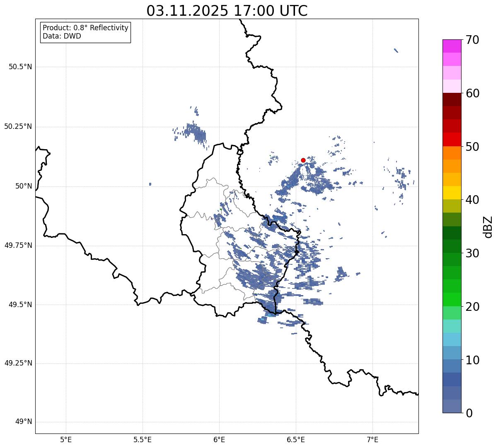
Task: Click the 6.5°E longitude tick label
Action: pos(296,439)
